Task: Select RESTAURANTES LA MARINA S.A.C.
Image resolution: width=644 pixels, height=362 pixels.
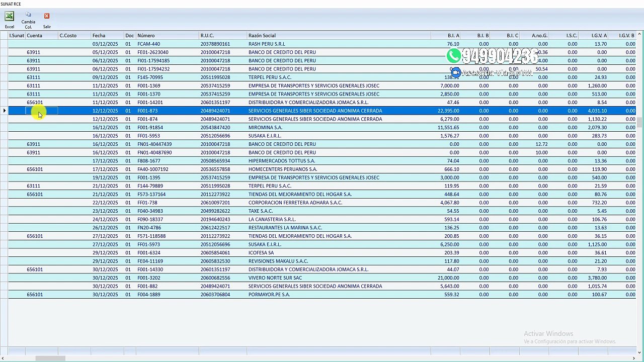Action: coord(285,228)
